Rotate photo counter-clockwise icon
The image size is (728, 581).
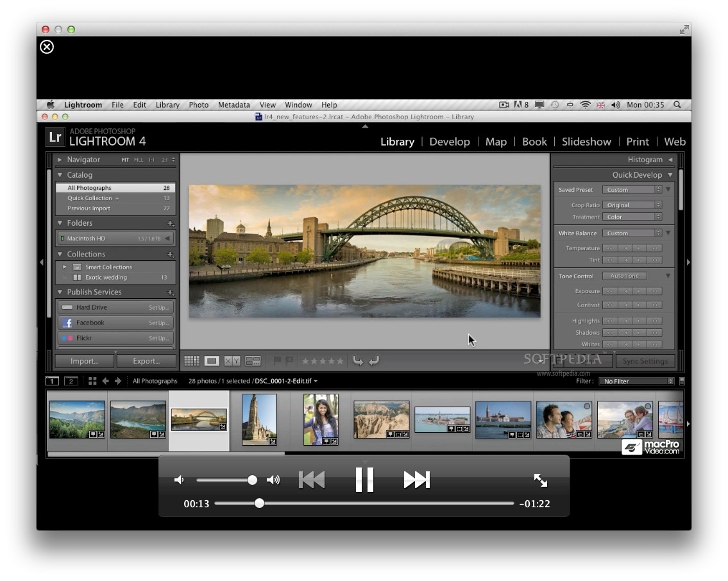[x=358, y=360]
